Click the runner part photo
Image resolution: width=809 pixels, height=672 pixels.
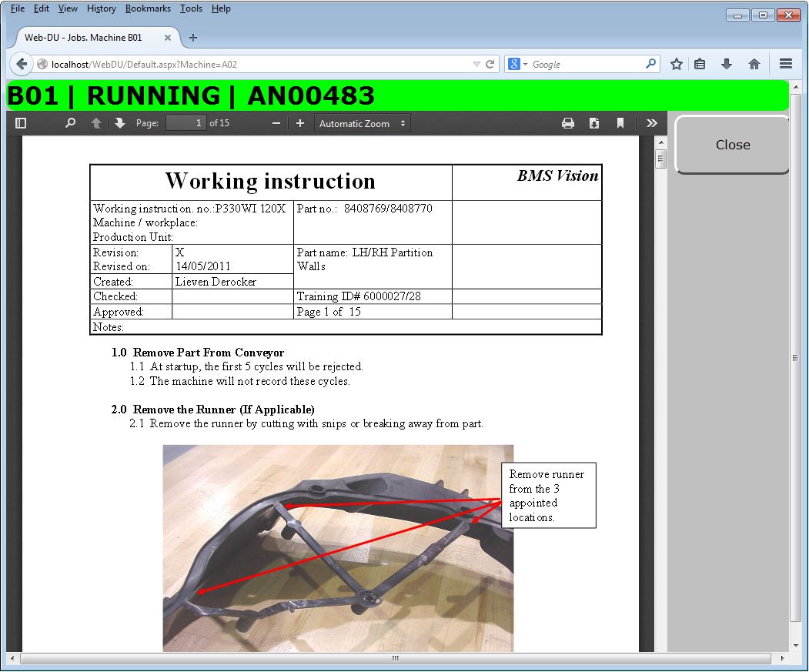(x=338, y=548)
